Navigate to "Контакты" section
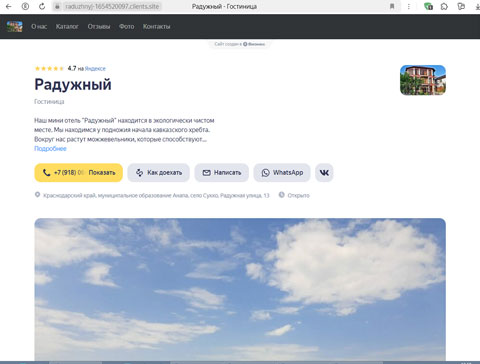This screenshot has height=364, width=480. point(156,26)
